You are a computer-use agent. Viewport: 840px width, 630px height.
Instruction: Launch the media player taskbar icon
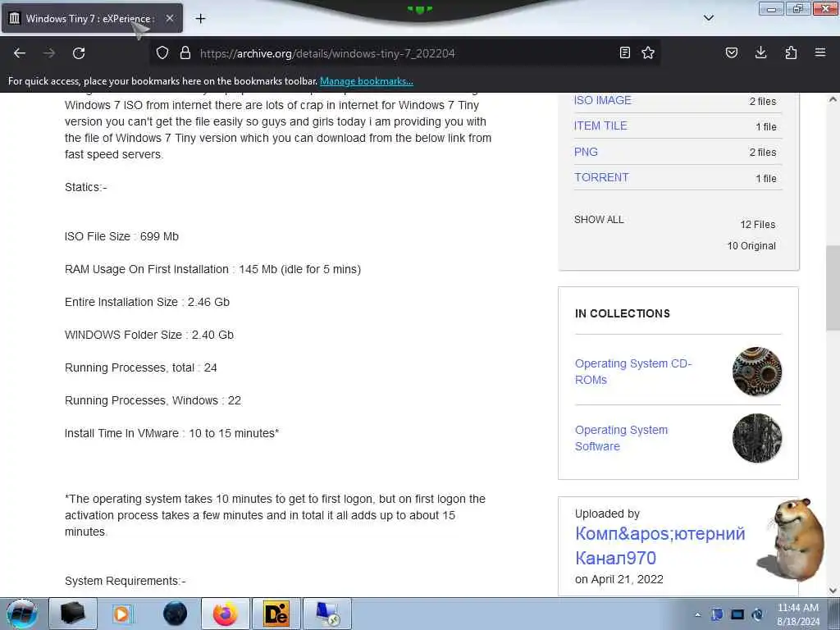(x=121, y=614)
